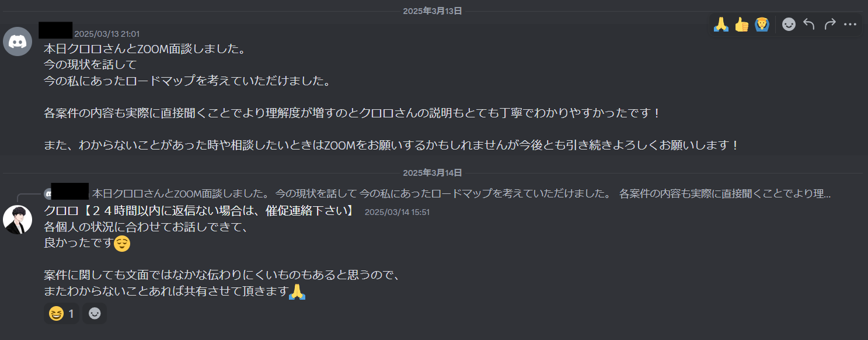Toggle the laughing emoji reaction with count 1

click(62, 314)
